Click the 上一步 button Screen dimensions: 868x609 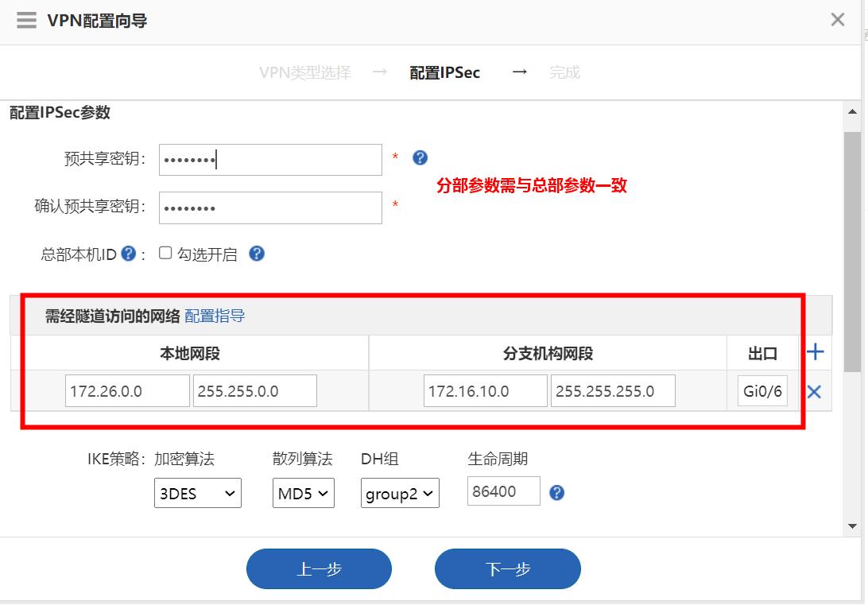pos(319,568)
